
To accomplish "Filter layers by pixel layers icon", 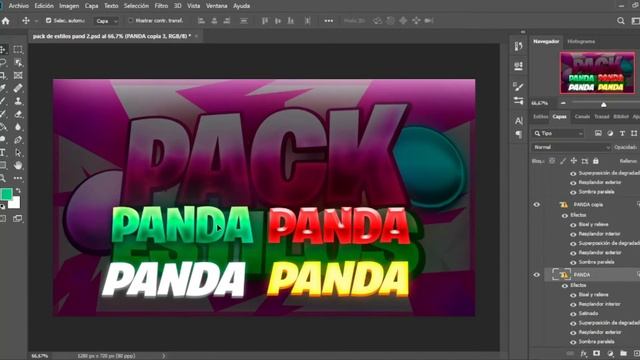I will click(598, 133).
